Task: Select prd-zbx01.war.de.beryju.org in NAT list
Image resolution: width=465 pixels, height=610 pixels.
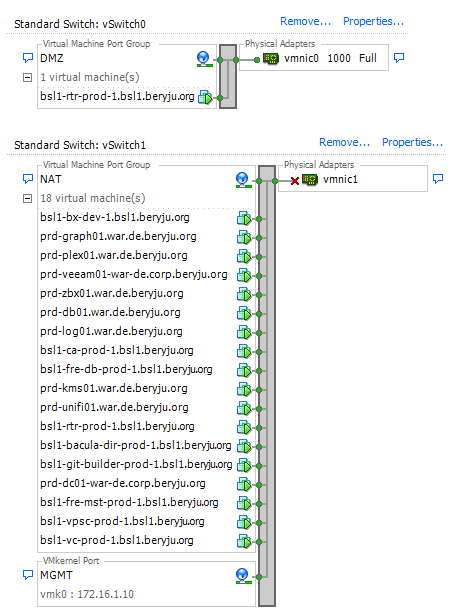Action: pos(112,294)
